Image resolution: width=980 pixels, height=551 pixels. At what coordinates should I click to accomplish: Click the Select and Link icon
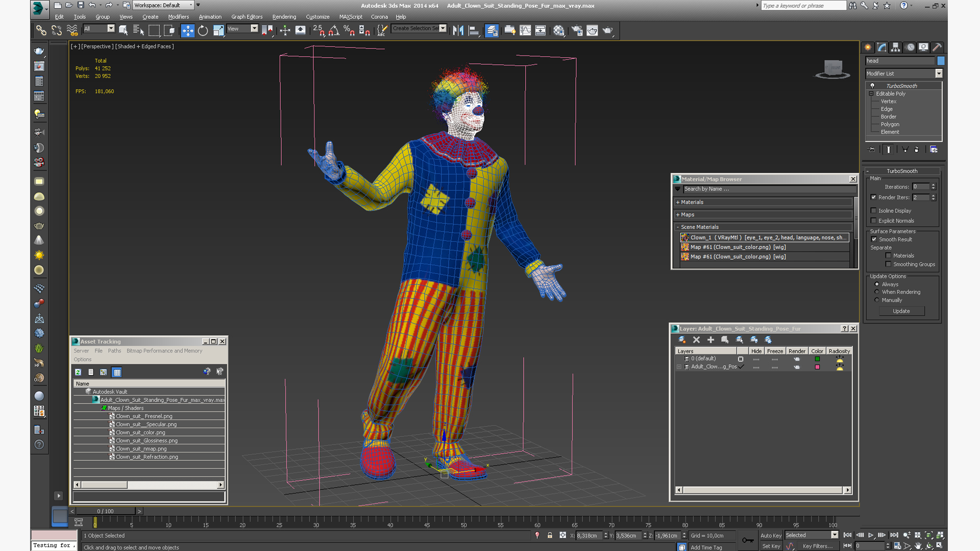pyautogui.click(x=41, y=31)
